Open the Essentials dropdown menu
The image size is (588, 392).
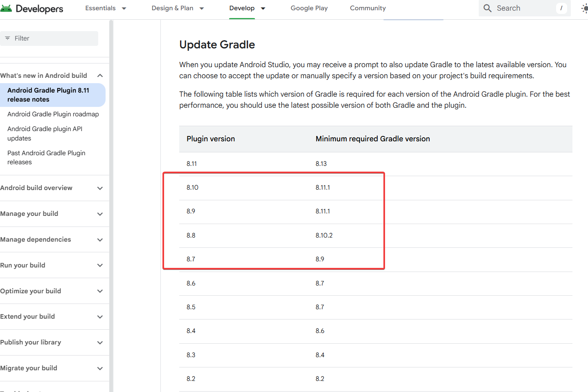tap(106, 8)
